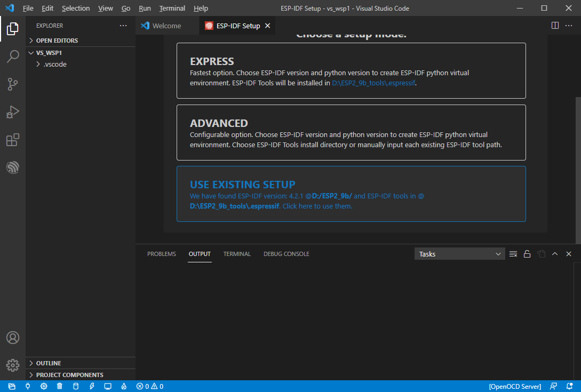Full clean the project with the trash icon
This screenshot has width=581, height=392.
(x=60, y=386)
